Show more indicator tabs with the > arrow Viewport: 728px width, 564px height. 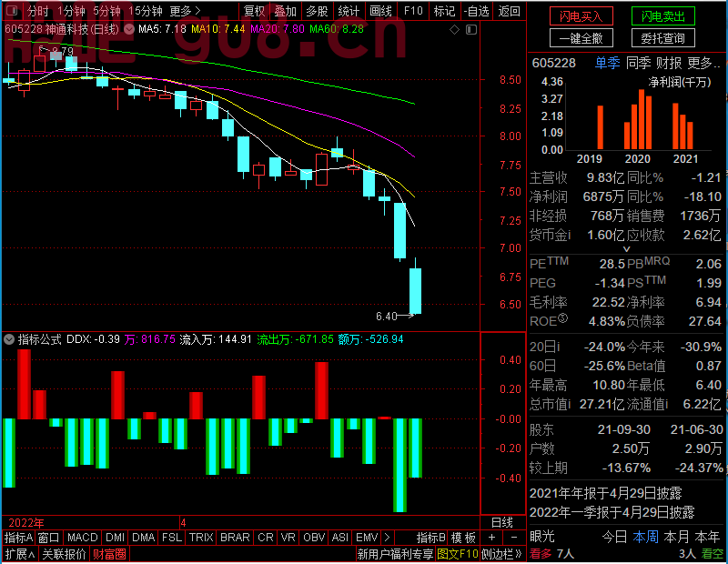tap(388, 538)
